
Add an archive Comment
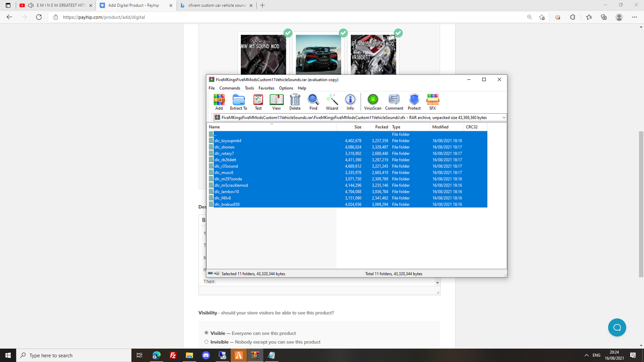tap(394, 102)
